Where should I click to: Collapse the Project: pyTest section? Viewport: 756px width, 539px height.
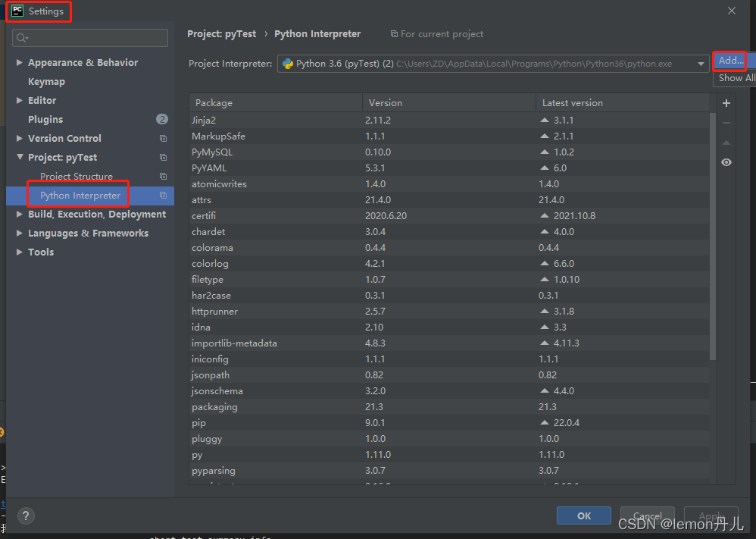point(20,157)
